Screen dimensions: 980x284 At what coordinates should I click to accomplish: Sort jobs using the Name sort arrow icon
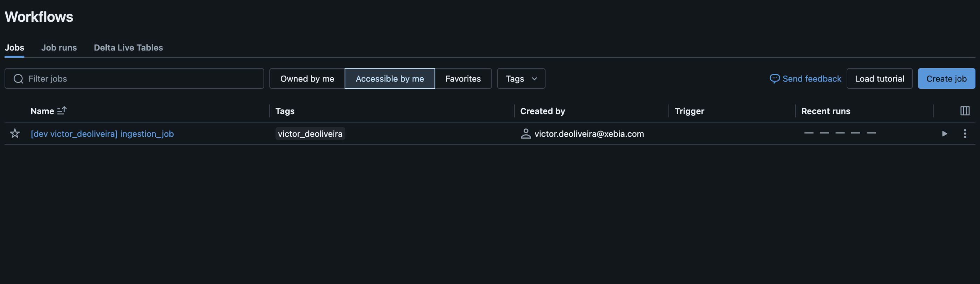tap(62, 111)
